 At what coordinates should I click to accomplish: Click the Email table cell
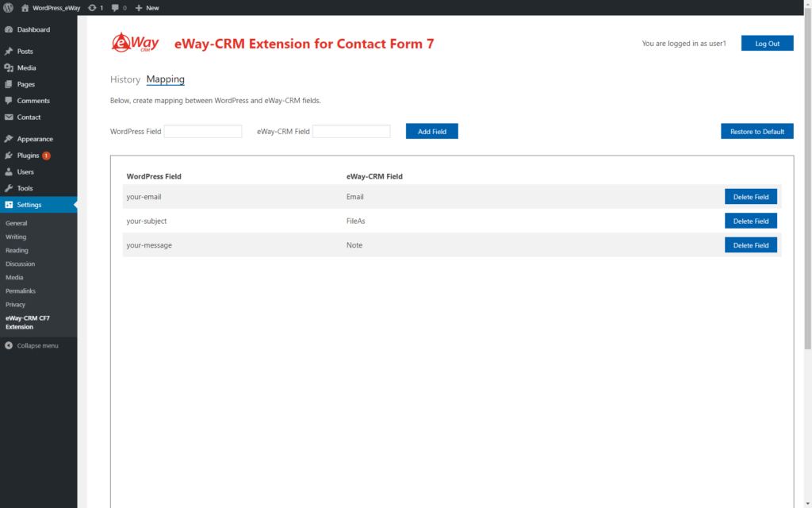click(x=354, y=197)
